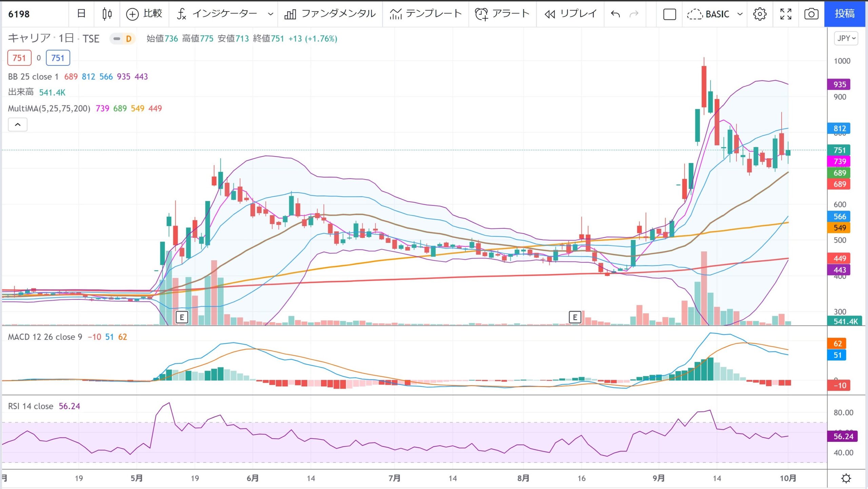Open the indicators fx menu
This screenshot has width=868, height=489.
(182, 14)
